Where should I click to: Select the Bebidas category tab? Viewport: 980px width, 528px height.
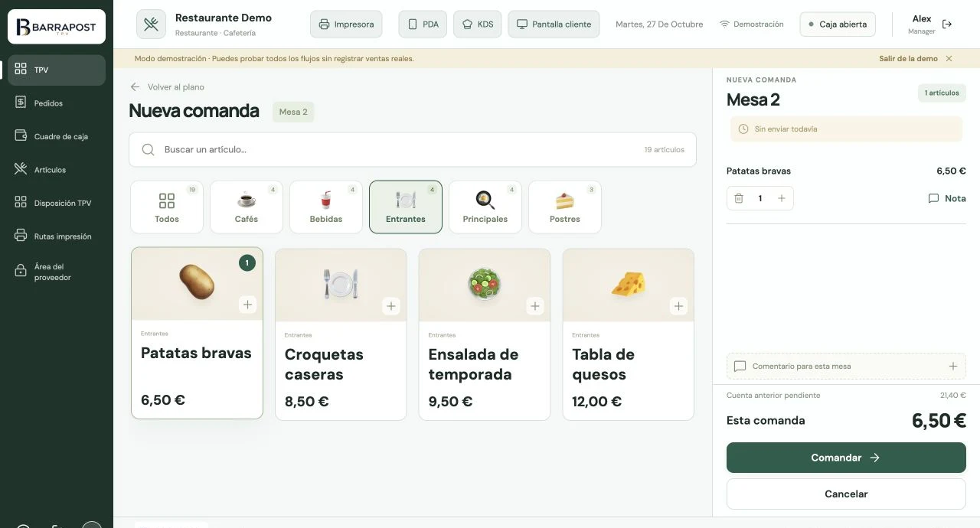click(x=326, y=207)
